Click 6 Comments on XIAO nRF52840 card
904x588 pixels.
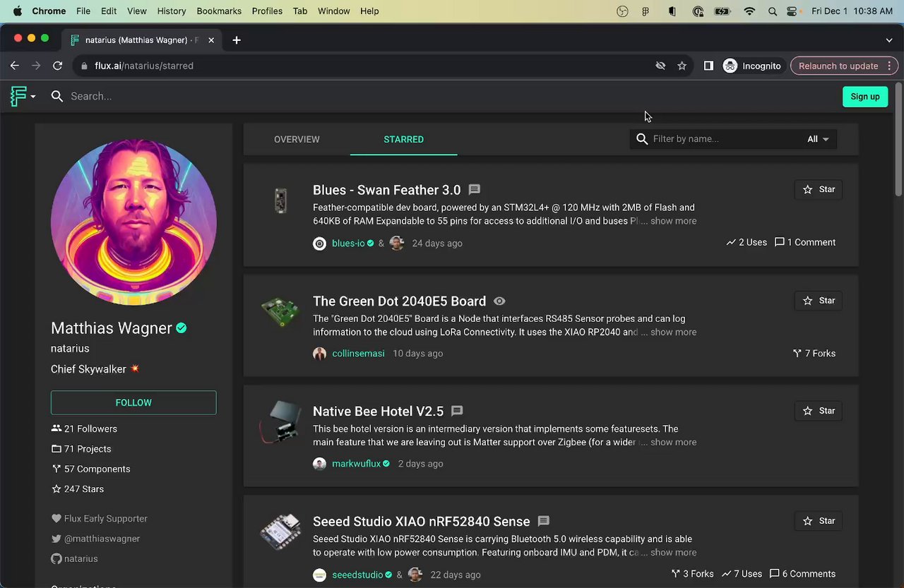[x=802, y=574]
